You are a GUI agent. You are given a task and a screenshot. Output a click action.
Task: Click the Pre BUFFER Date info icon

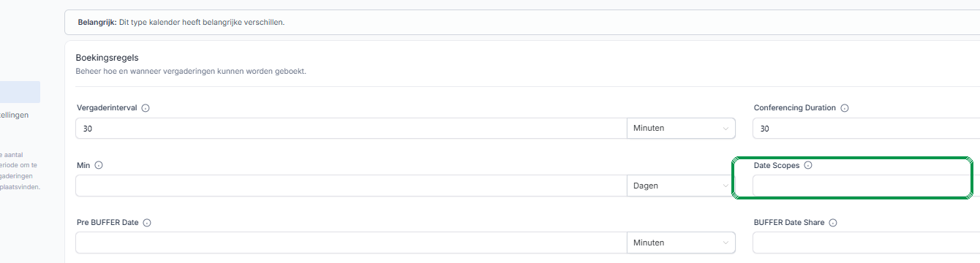point(147,223)
